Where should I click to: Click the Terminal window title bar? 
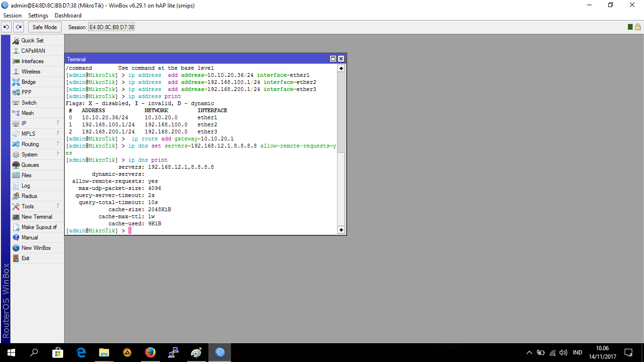point(197,59)
